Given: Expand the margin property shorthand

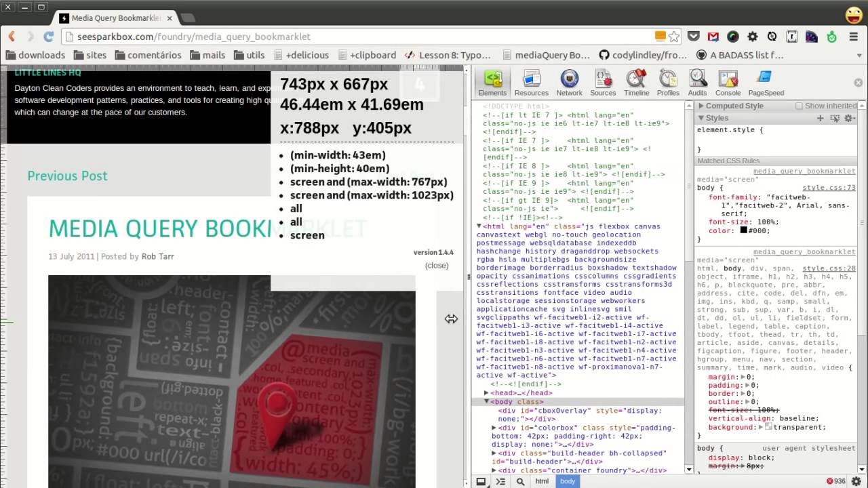Looking at the screenshot, I should [x=743, y=377].
